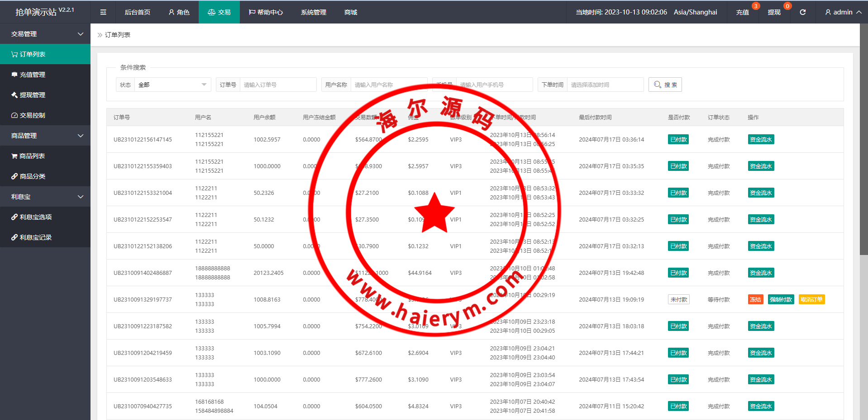Switch to the 帮助中心 top menu
This screenshot has width=868, height=420.
pos(266,12)
